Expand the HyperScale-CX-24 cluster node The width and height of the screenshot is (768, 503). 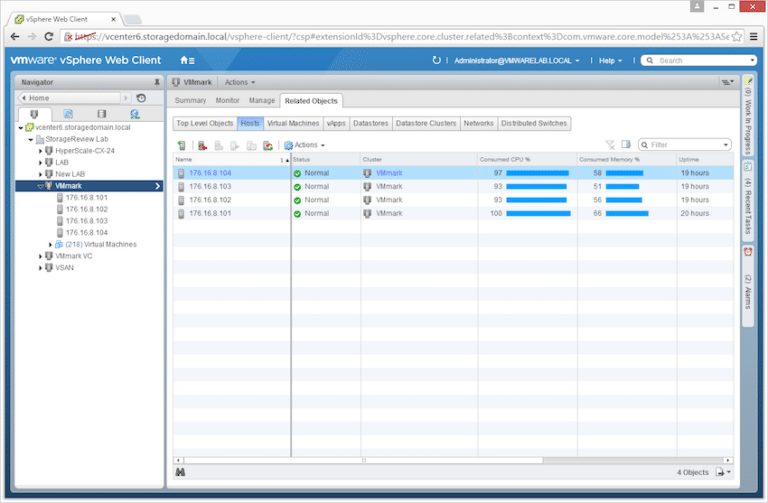pyautogui.click(x=40, y=151)
